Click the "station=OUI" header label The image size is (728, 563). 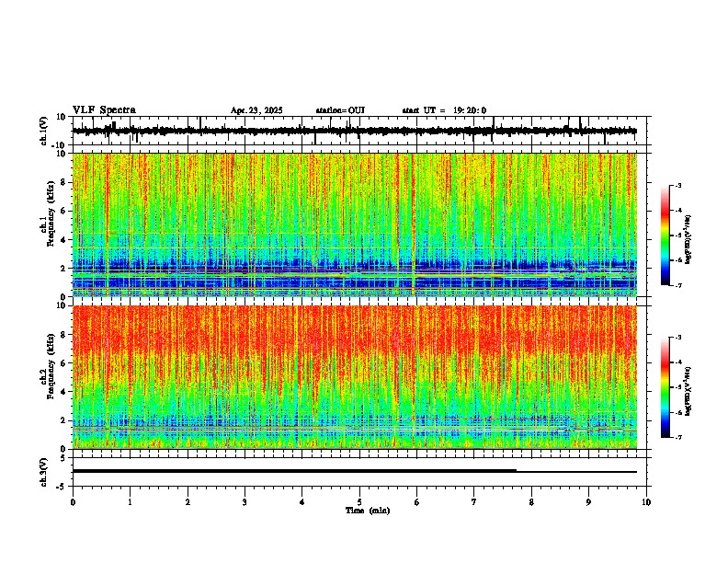(340, 110)
